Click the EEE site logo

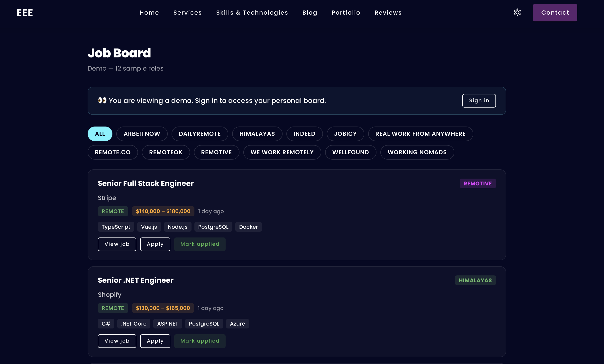tap(25, 13)
